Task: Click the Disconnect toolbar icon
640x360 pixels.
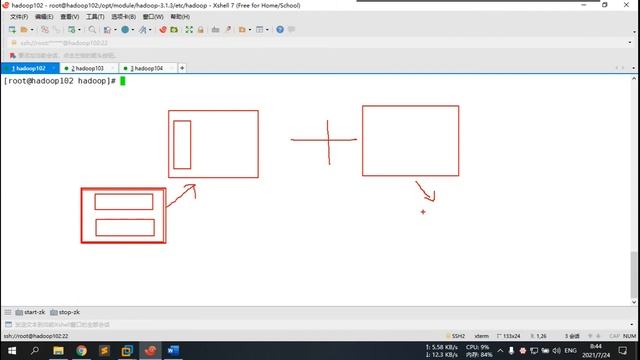Action: click(45, 29)
